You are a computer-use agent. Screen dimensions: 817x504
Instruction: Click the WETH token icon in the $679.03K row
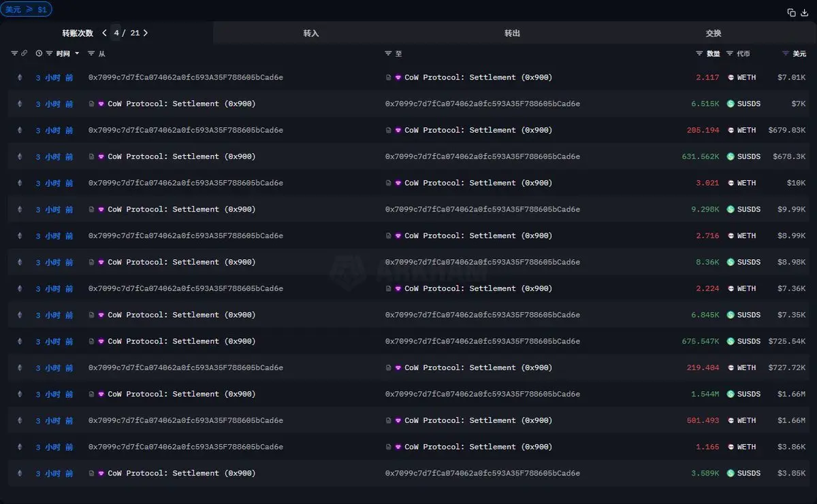tap(731, 130)
